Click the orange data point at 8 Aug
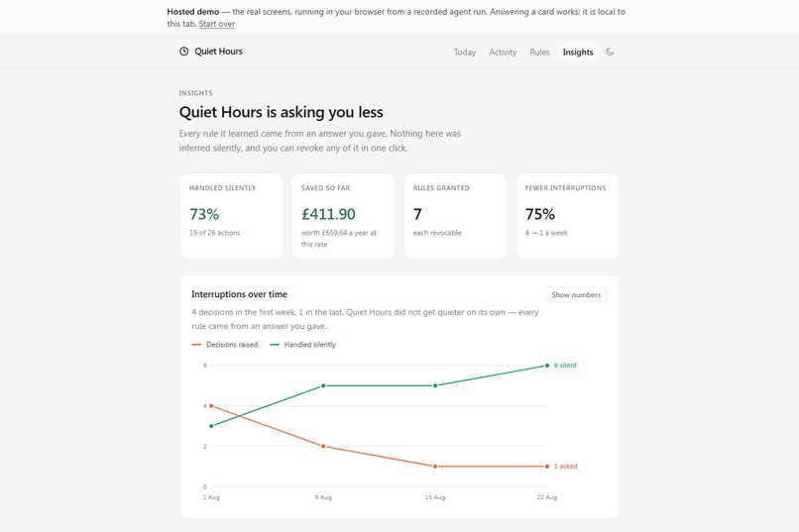The image size is (799, 532). pyautogui.click(x=323, y=447)
